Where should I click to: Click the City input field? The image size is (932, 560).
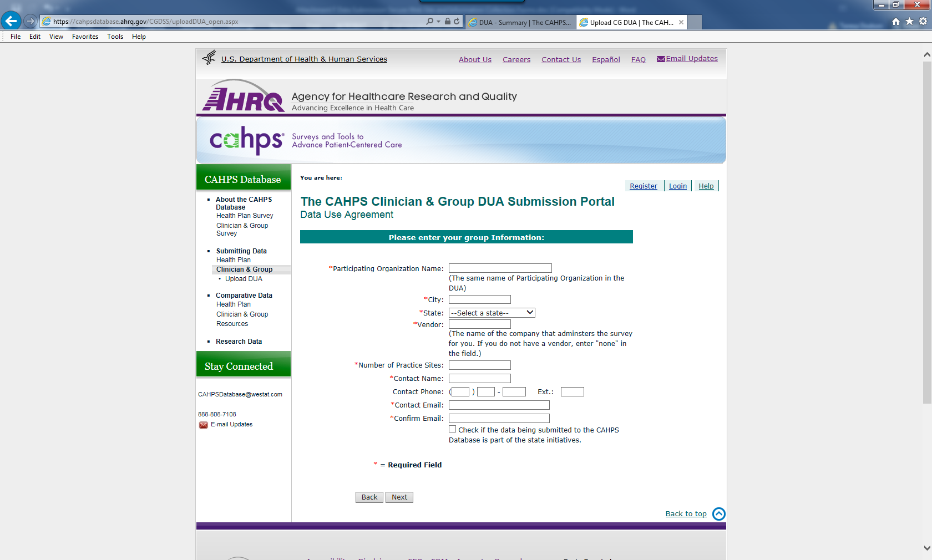pyautogui.click(x=480, y=299)
